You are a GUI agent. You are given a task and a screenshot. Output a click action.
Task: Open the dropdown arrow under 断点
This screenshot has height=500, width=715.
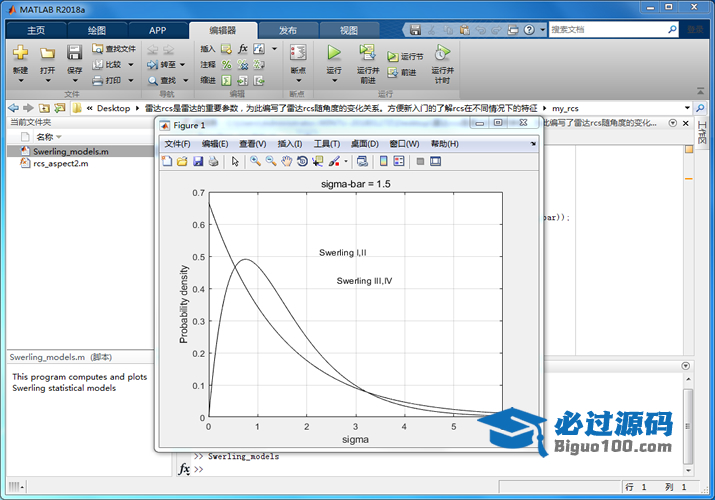(x=299, y=81)
